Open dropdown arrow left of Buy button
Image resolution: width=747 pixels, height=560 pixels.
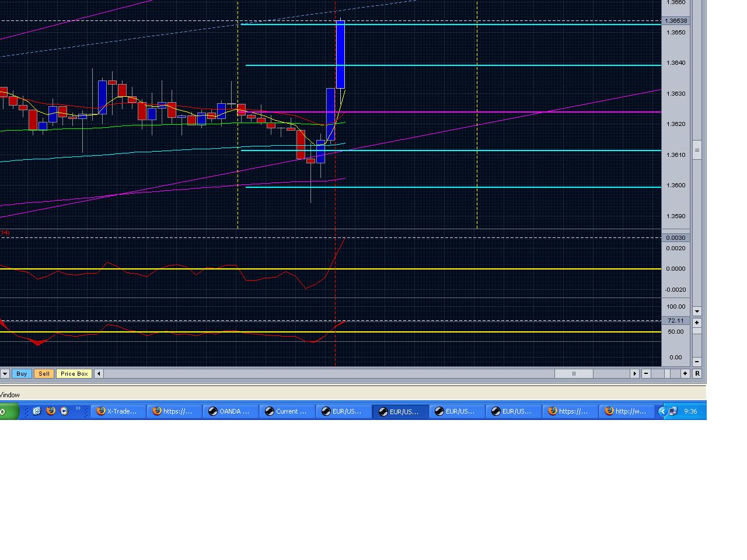tap(5, 373)
